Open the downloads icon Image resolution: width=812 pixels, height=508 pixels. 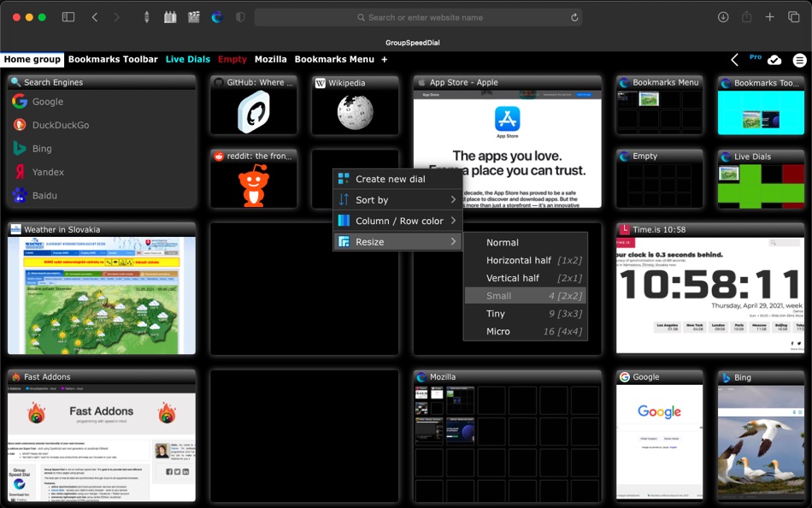723,17
